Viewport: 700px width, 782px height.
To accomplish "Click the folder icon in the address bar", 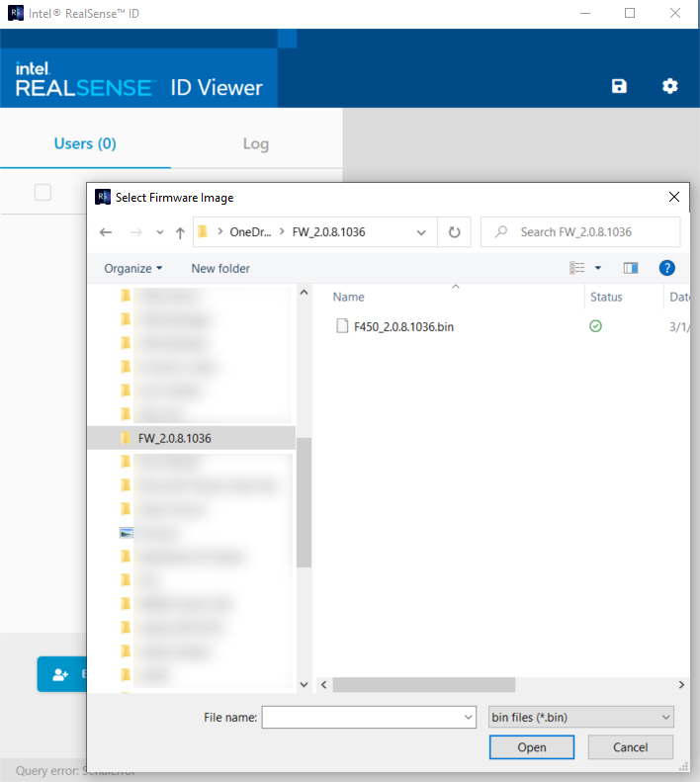I will pyautogui.click(x=203, y=232).
